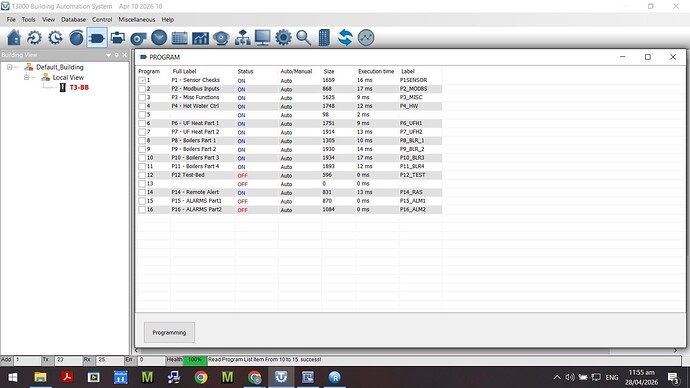The image size is (690, 388).
Task: Toggle checkbox for program 8 Boilers Part 1
Action: point(142,141)
